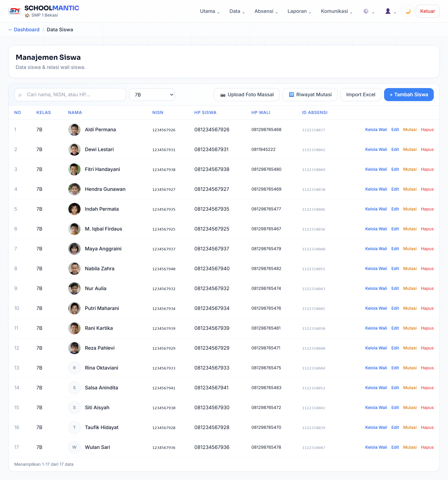
Task: Click the shuffle icon on Riwayat Mutasi
Action: (291, 95)
